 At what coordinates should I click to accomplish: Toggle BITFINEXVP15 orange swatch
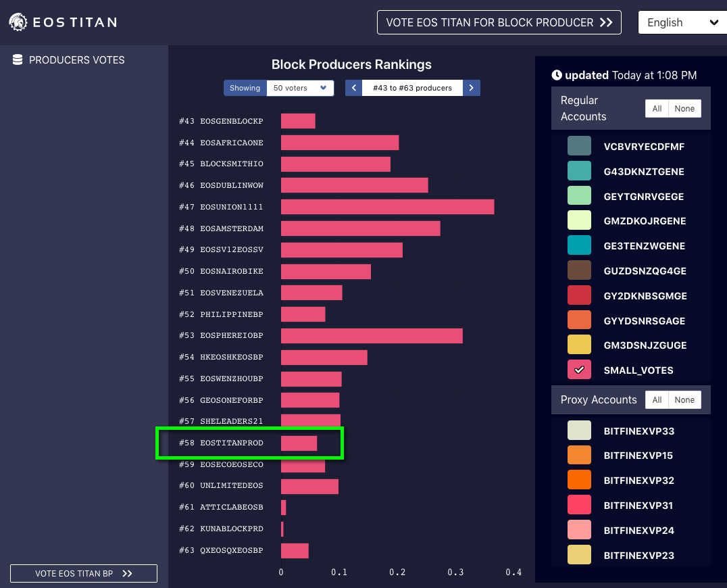coord(579,455)
